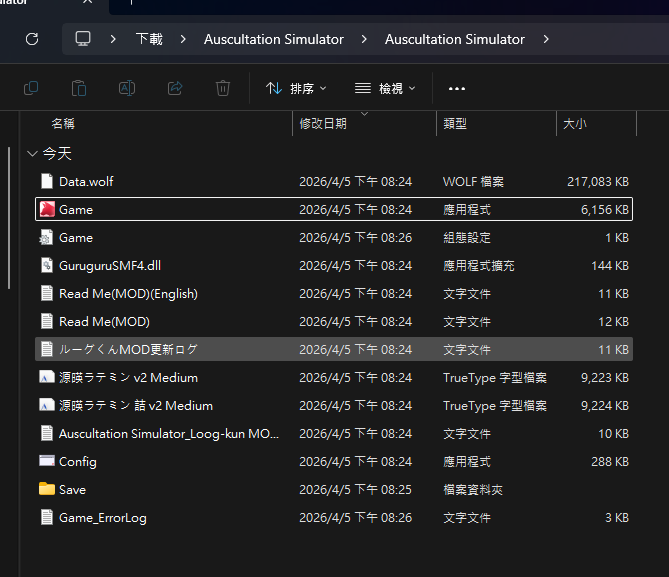The image size is (669, 577).
Task: Select ルーグくんMOD更新ログ file icon
Action: coord(47,350)
